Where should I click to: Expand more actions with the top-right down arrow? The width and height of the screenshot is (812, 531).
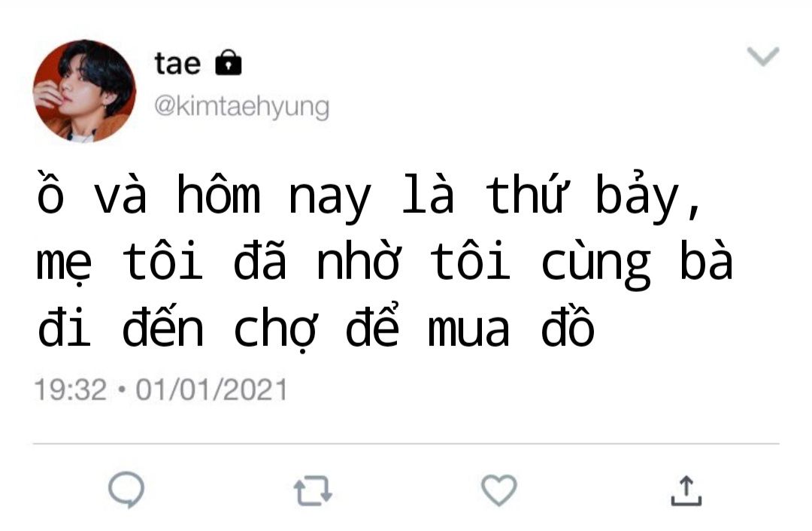763,56
